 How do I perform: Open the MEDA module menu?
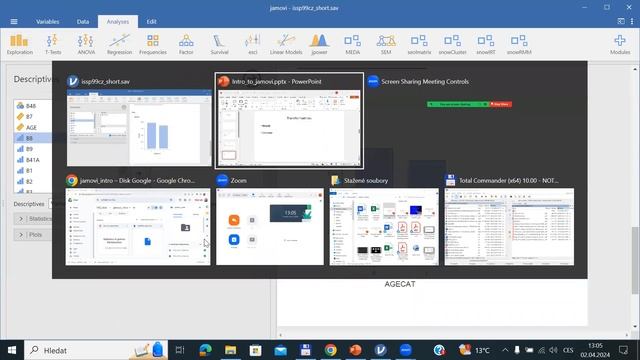[x=352, y=44]
